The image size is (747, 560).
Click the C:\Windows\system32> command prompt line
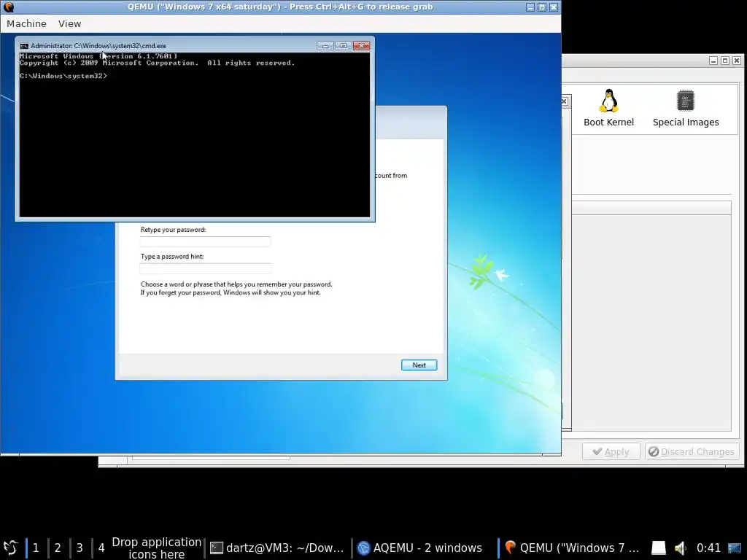[63, 76]
